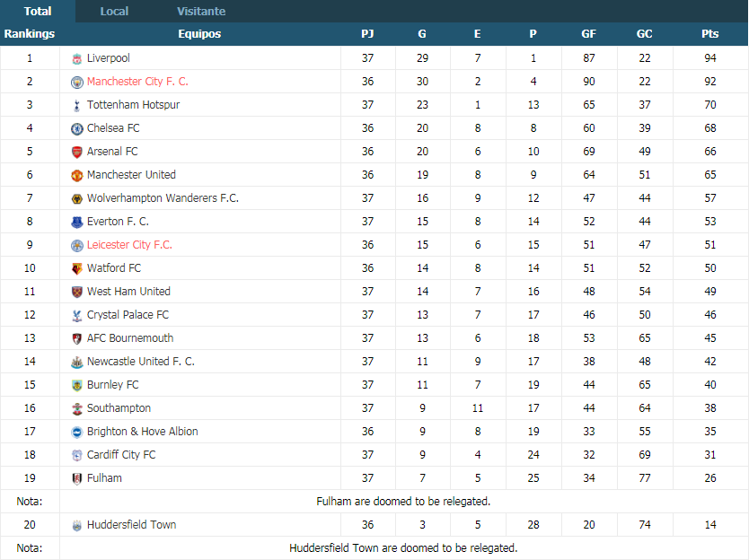Click the Liverpool club crest icon
Viewport: 749px width, 560px height.
click(x=76, y=58)
